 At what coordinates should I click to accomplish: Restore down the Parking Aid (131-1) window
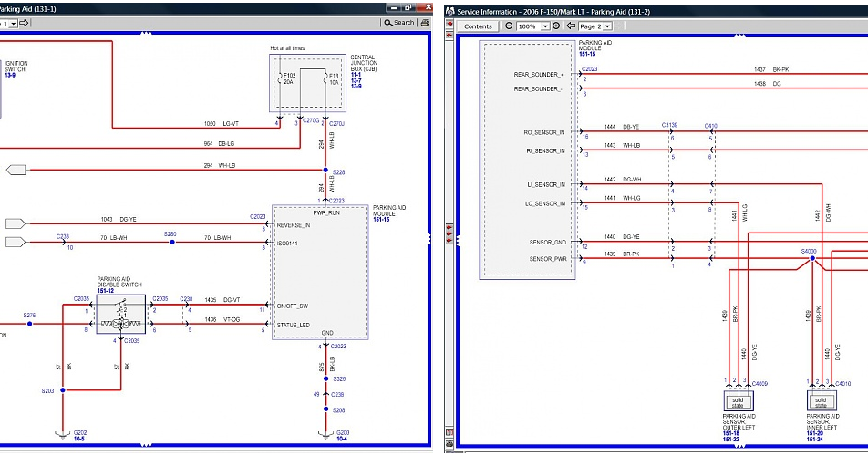[x=408, y=7]
